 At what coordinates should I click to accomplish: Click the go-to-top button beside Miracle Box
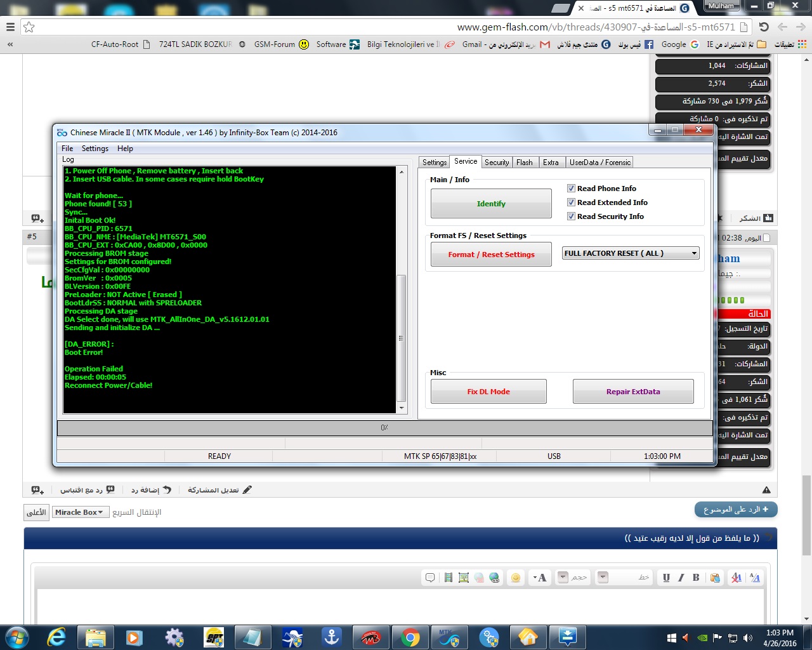point(36,512)
